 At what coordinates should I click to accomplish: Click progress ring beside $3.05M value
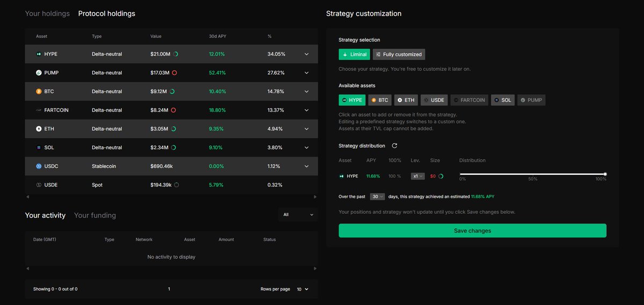click(x=173, y=129)
